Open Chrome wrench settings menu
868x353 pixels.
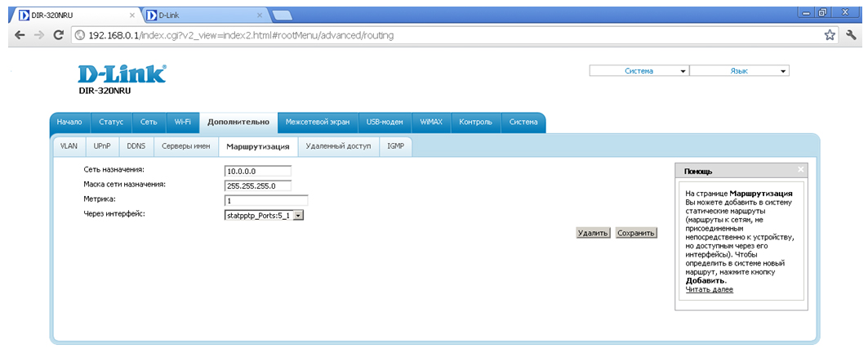(852, 35)
